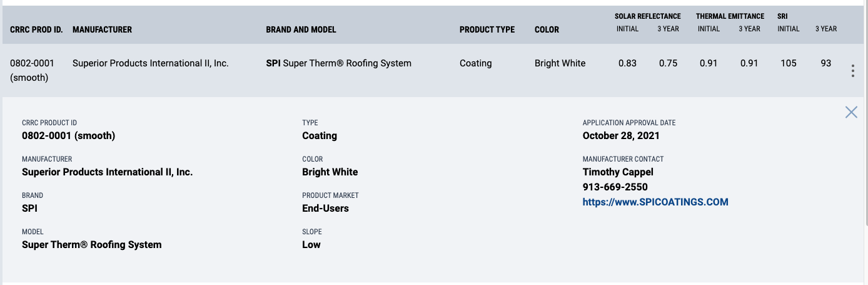
Task: Open the SPICOATINGS.COM website link
Action: 655,202
